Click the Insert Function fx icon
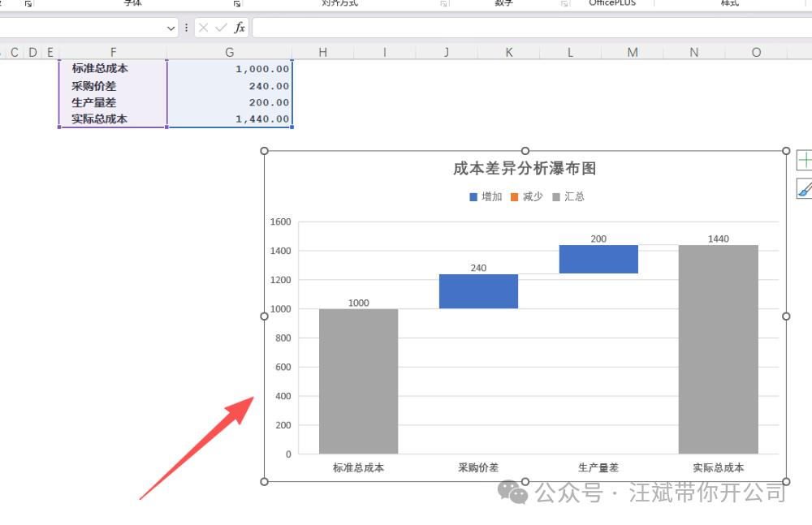This screenshot has width=812, height=525. point(240,28)
